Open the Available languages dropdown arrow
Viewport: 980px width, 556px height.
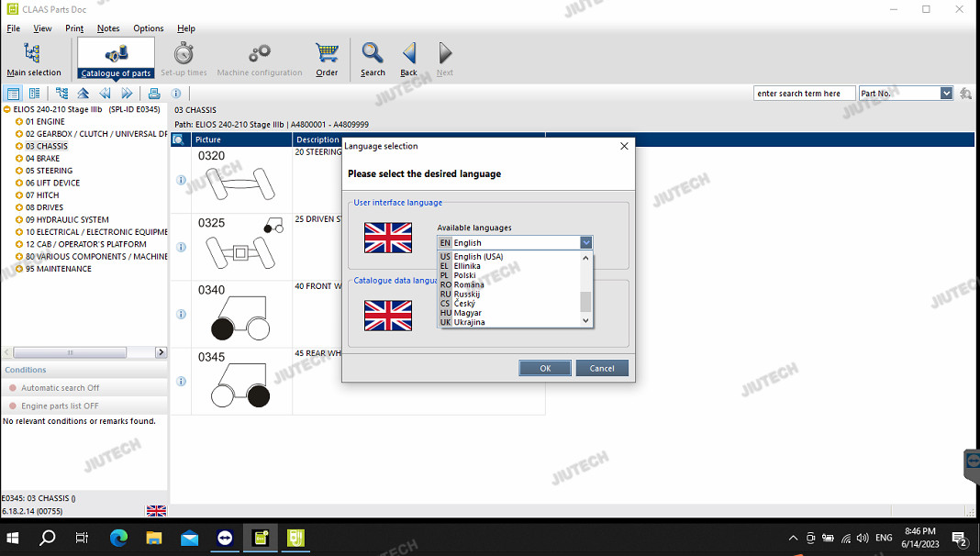[x=586, y=243]
